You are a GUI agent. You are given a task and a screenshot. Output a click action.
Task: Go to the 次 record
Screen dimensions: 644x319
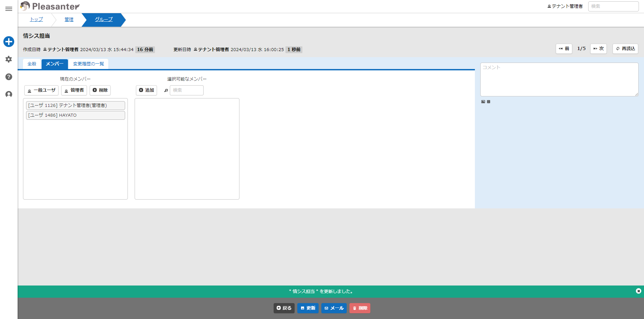click(598, 49)
